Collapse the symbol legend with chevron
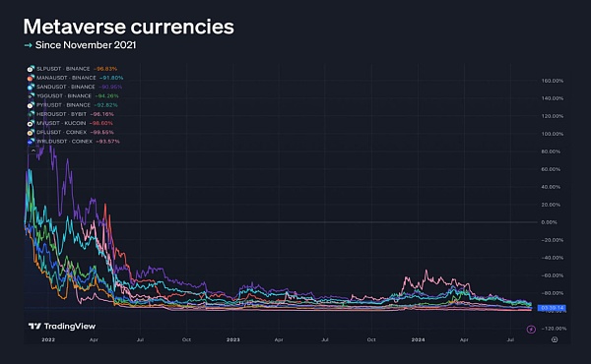 point(33,151)
